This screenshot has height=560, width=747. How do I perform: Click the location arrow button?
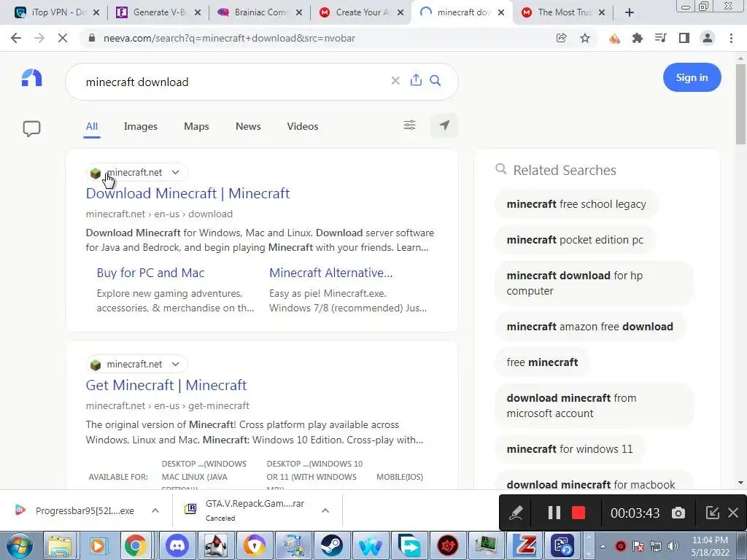click(444, 125)
